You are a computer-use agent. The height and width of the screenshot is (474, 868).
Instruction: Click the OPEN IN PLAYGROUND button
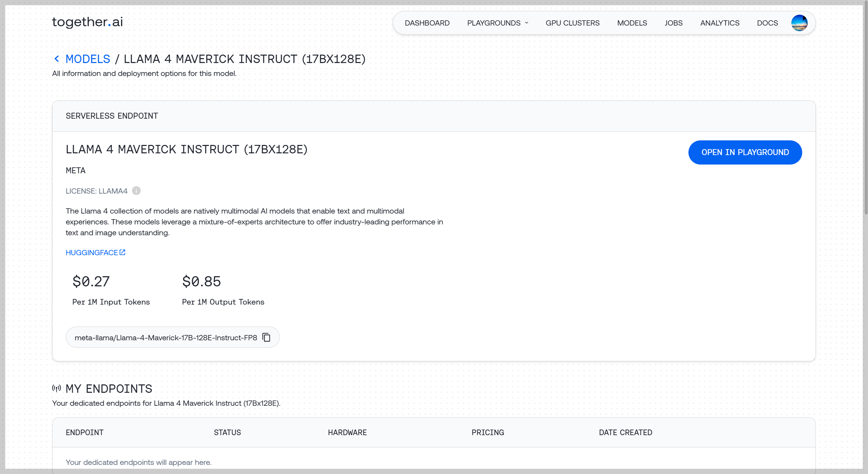(x=745, y=152)
